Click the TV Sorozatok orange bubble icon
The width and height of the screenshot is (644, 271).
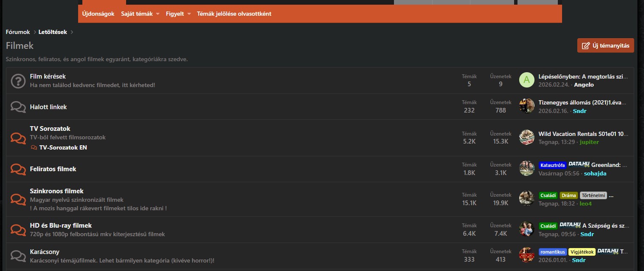[18, 138]
